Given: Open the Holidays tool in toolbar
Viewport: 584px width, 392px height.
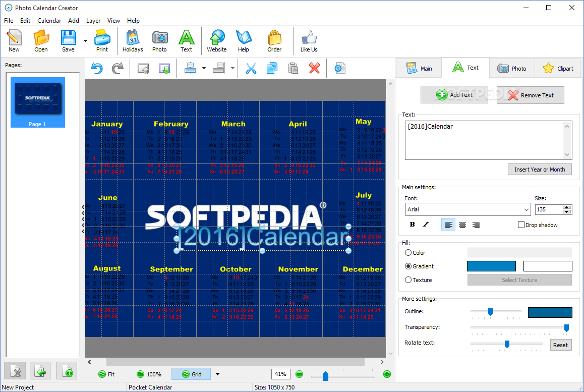Looking at the screenshot, I should point(133,41).
